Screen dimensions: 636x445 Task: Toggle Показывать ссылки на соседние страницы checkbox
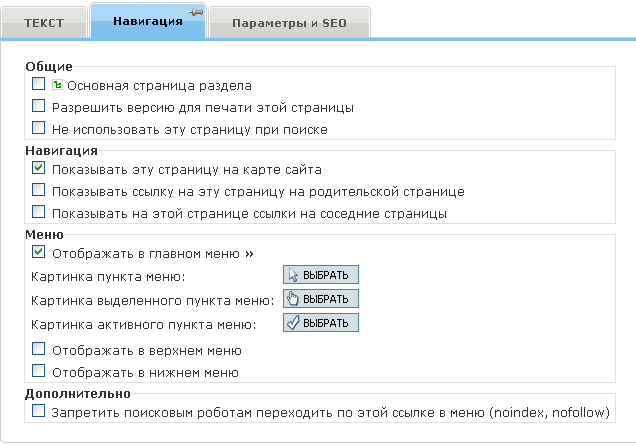(x=39, y=212)
